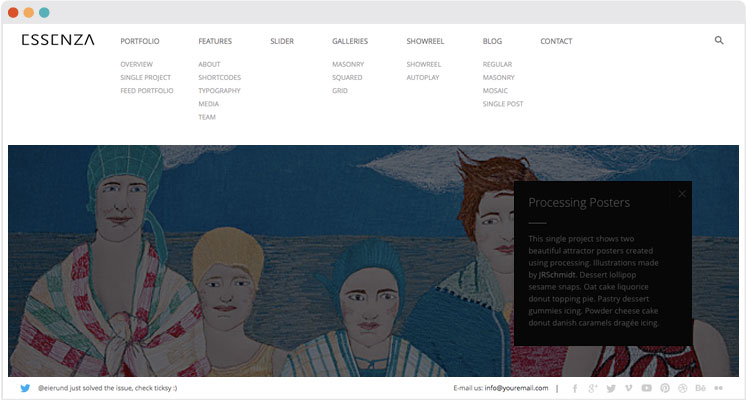Choose Showreel submenu entry under Showreel

coord(424,64)
